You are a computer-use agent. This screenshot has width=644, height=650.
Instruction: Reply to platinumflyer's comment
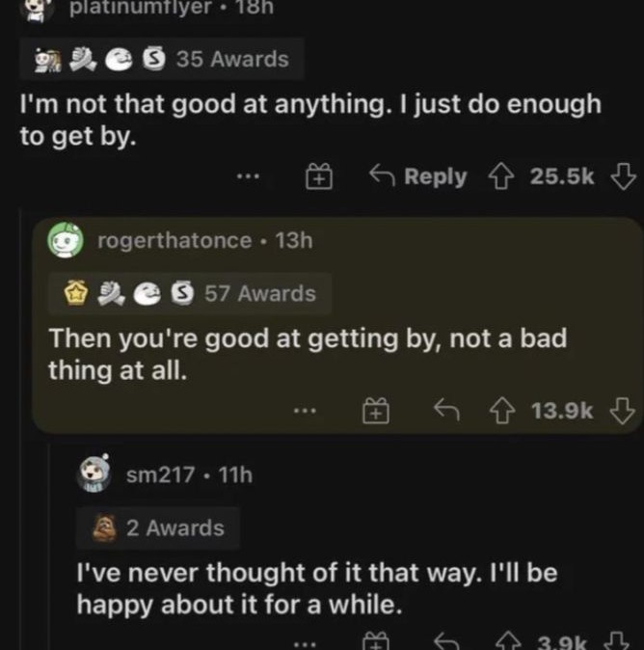[420, 177]
